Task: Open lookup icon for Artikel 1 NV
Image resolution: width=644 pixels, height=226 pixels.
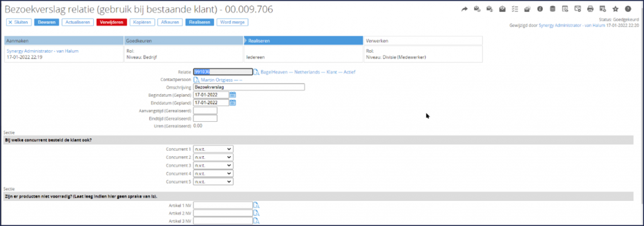Action: coord(257,205)
